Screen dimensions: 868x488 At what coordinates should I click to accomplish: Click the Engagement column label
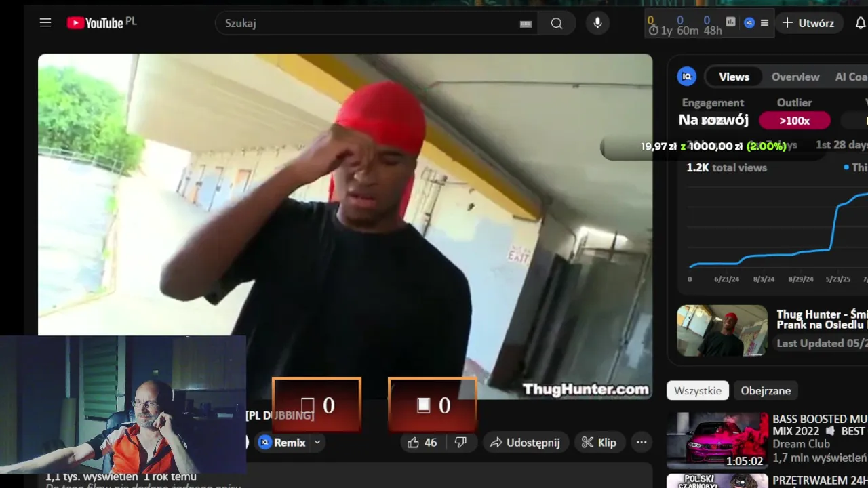[x=713, y=102]
